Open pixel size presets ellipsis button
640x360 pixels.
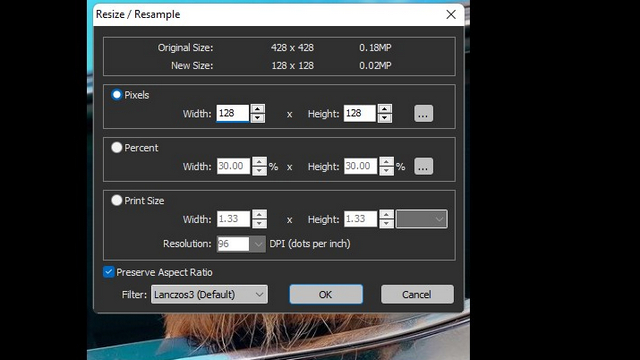point(423,113)
